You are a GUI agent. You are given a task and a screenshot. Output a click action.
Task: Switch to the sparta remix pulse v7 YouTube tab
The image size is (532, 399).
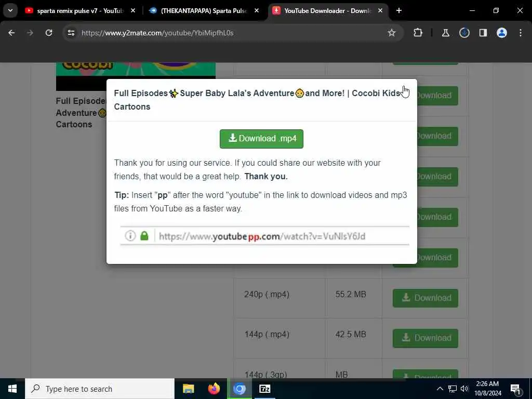coord(80,11)
